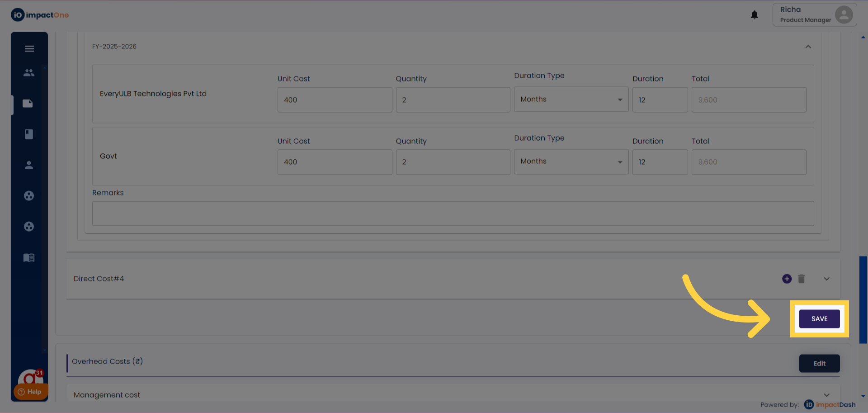Open the Help widget

pos(30,392)
